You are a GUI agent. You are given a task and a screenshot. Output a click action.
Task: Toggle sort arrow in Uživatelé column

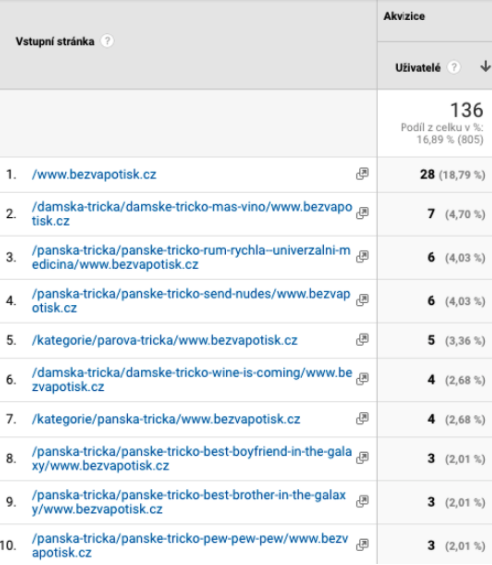tap(485, 66)
